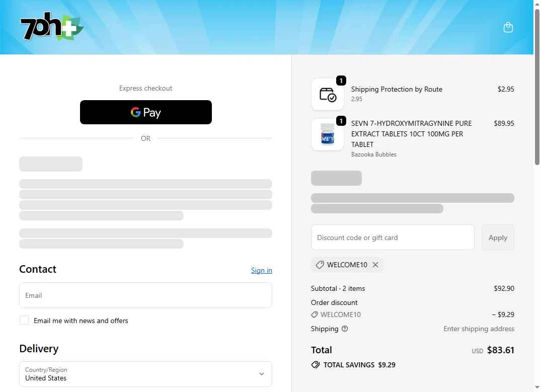541x392 pixels.
Task: Click the SEVN 7-HYDROXYMITRAGYNINE product title
Action: point(411,134)
